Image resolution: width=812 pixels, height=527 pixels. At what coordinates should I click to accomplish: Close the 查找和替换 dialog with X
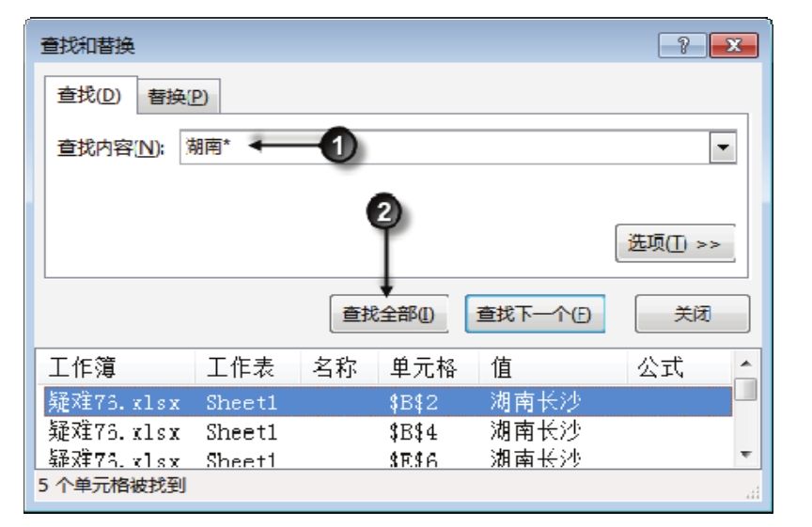737,44
